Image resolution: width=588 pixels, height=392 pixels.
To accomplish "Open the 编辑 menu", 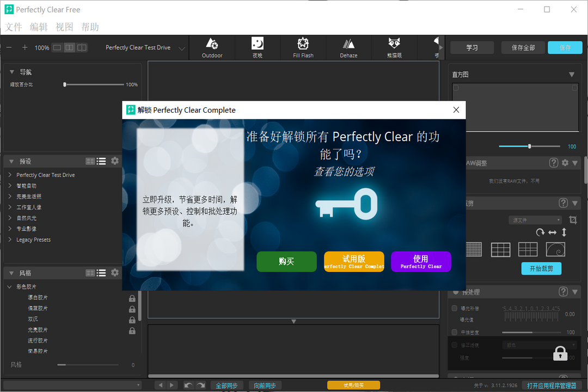I will tap(39, 26).
